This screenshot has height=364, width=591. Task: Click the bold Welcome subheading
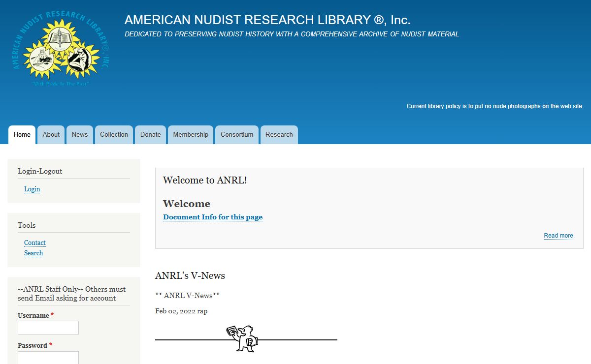[187, 204]
